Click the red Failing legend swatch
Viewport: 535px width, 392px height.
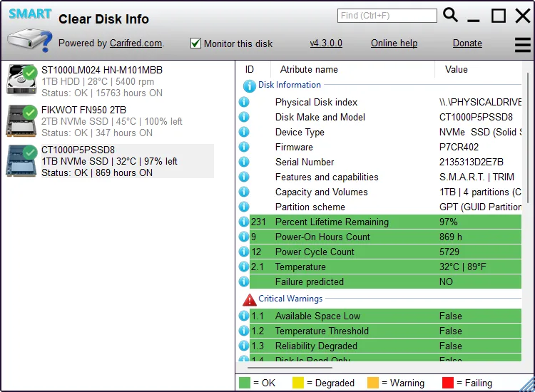tap(448, 383)
